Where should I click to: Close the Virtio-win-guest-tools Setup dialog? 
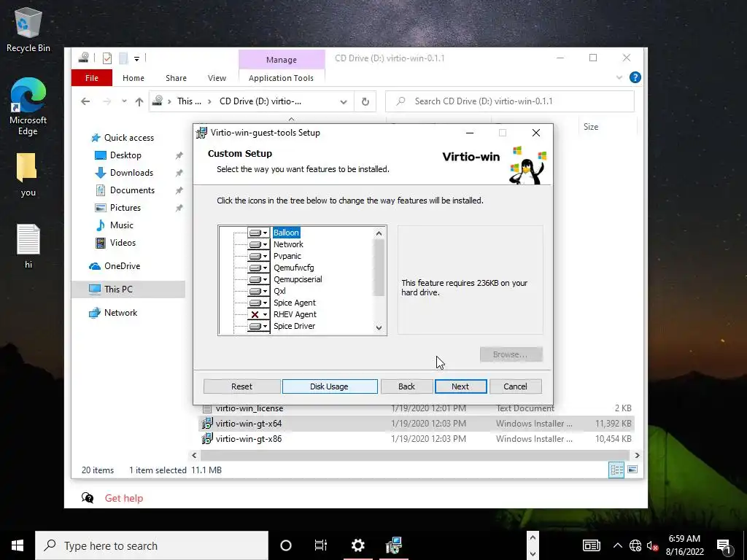coord(536,133)
